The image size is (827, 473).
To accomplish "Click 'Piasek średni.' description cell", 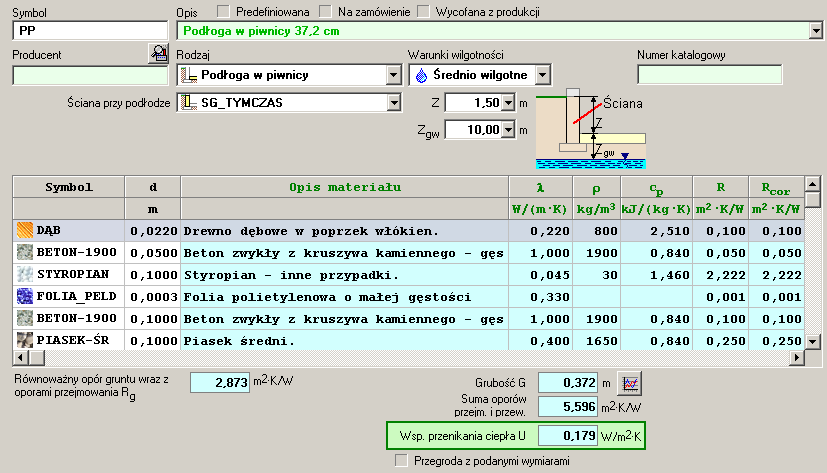I will pos(345,341).
